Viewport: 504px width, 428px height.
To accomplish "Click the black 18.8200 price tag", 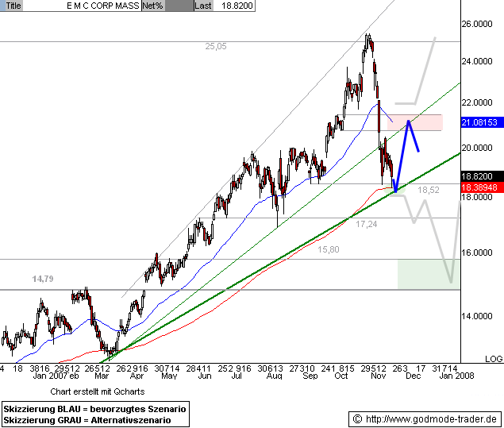I will (482, 176).
